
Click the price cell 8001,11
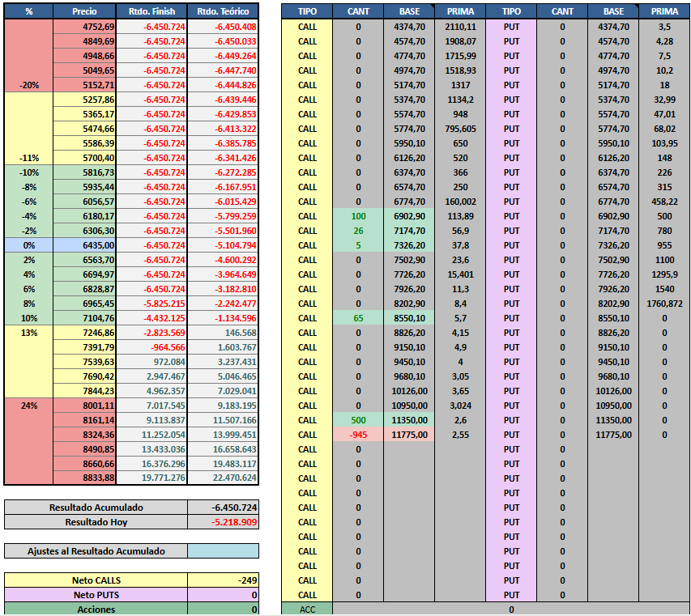(x=84, y=406)
